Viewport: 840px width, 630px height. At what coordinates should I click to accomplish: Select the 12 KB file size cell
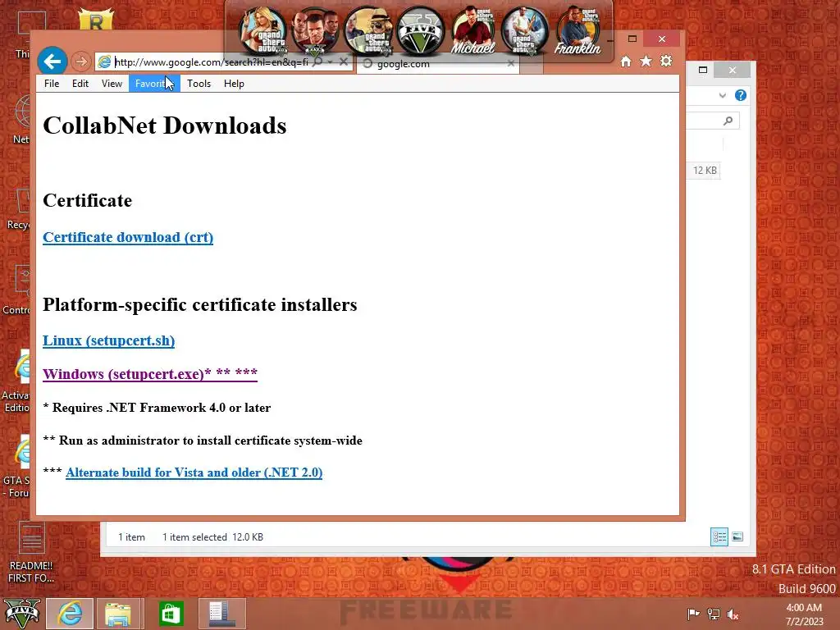705,171
